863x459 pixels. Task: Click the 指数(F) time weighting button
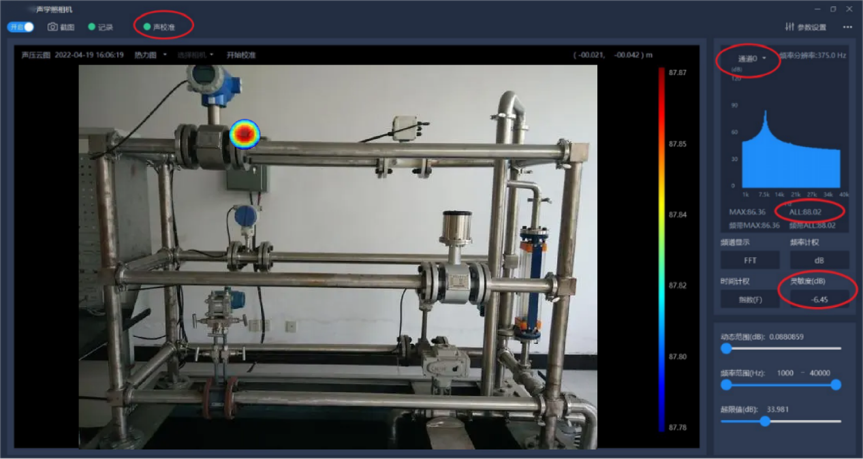pyautogui.click(x=750, y=299)
